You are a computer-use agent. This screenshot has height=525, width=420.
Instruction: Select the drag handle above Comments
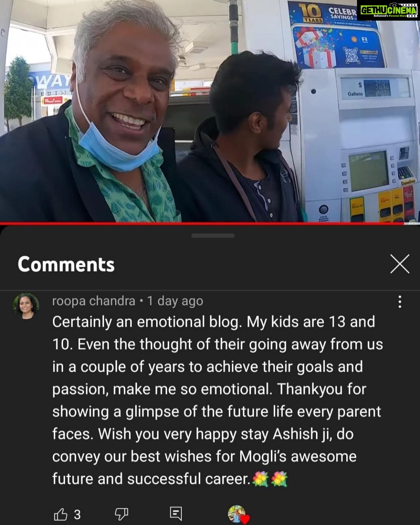tap(213, 236)
